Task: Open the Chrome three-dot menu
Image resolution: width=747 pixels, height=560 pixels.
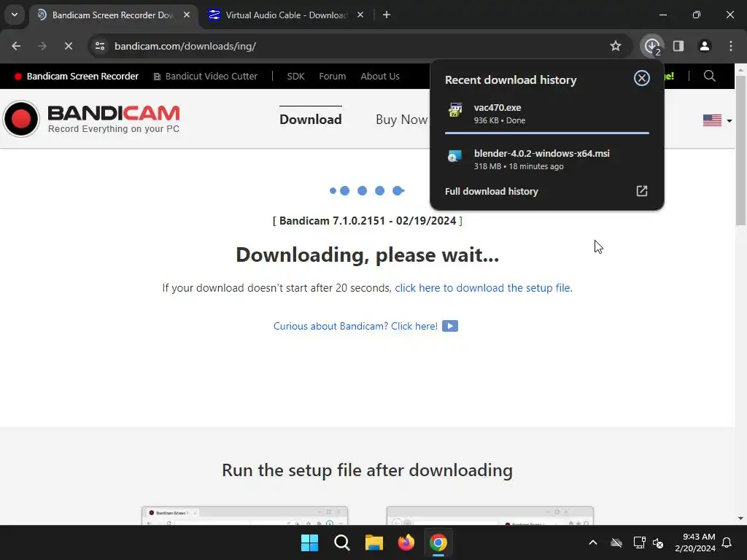Action: [x=731, y=46]
